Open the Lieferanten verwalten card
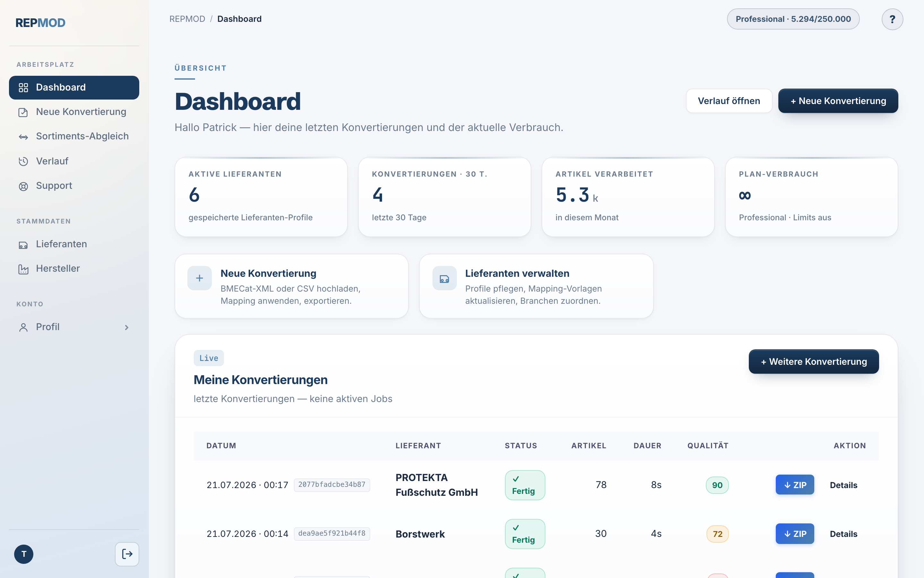924x578 pixels. (536, 286)
